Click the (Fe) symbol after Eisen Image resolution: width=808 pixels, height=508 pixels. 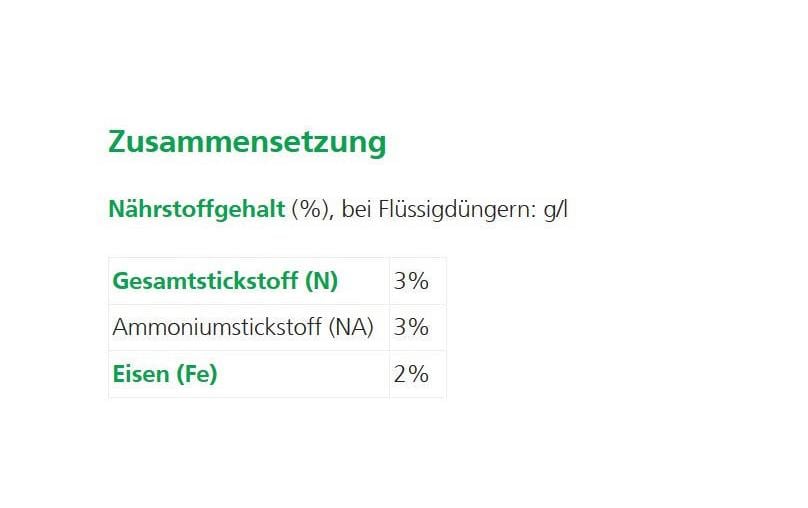196,374
